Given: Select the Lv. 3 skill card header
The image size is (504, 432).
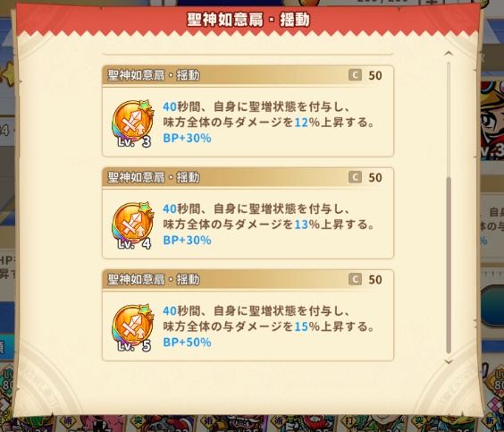Looking at the screenshot, I should [x=248, y=76].
